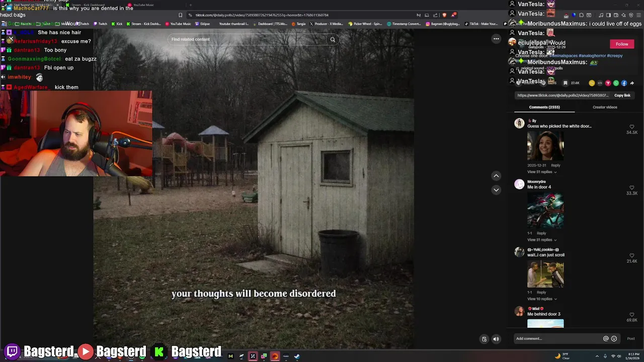Switch to the Creator videos tab
This screenshot has height=362, width=644.
click(x=605, y=107)
